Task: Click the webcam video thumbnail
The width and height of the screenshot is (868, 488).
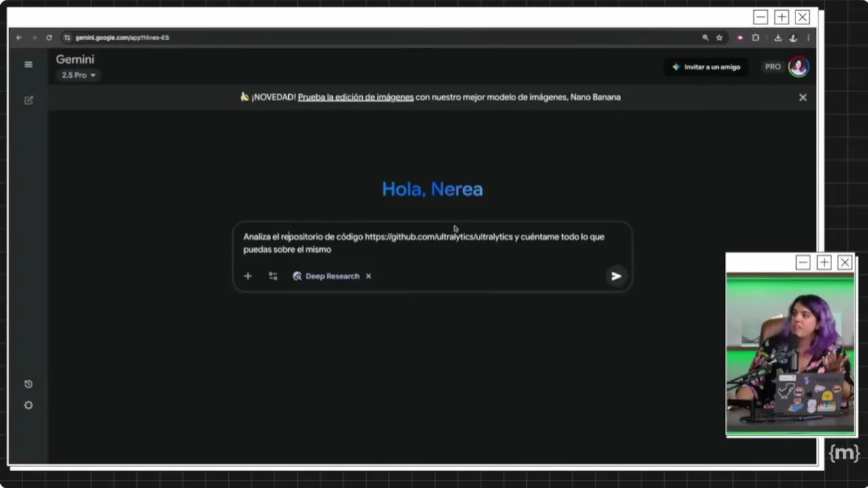Action: pyautogui.click(x=791, y=352)
